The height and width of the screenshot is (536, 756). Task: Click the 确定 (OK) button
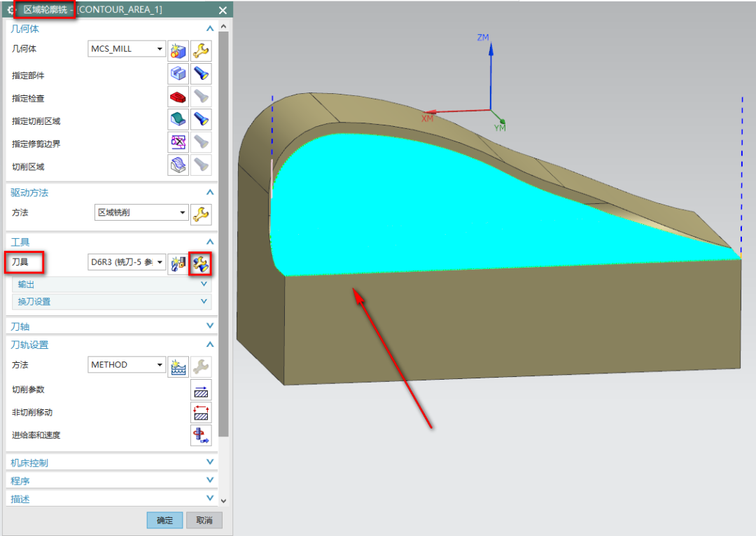click(164, 521)
